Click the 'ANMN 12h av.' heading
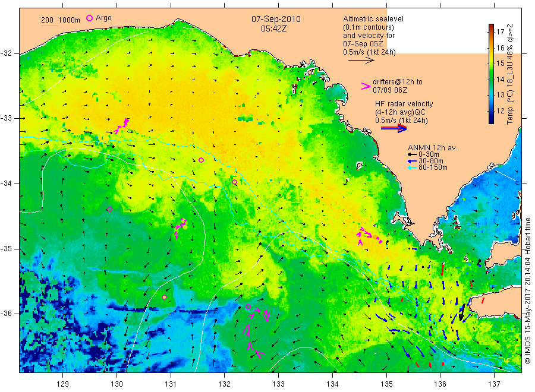535x392 pixels. pos(433,148)
